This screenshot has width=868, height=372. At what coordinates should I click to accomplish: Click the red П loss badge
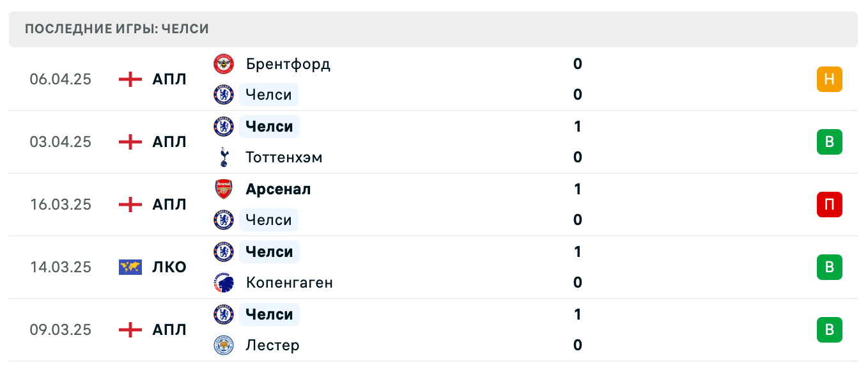830,205
